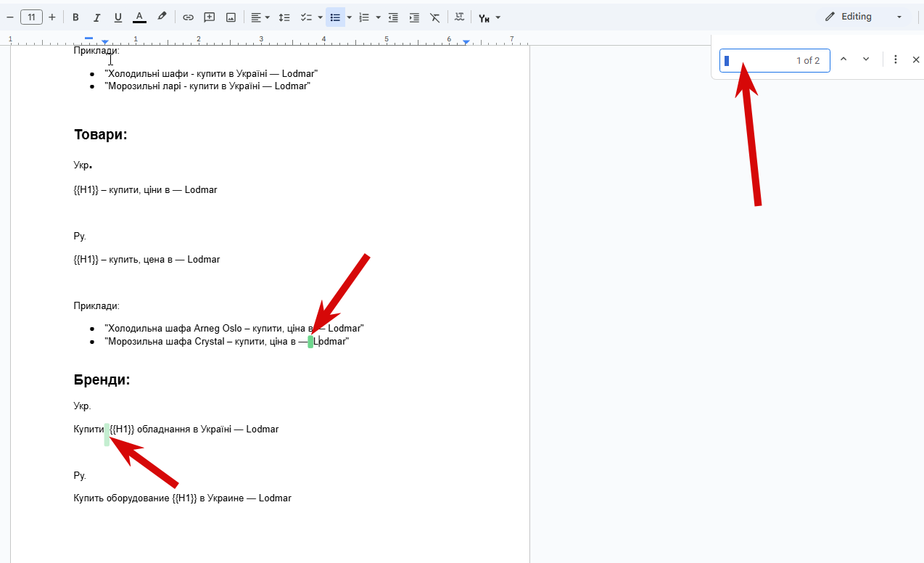
Task: Add a comment with the comment icon
Action: click(210, 17)
